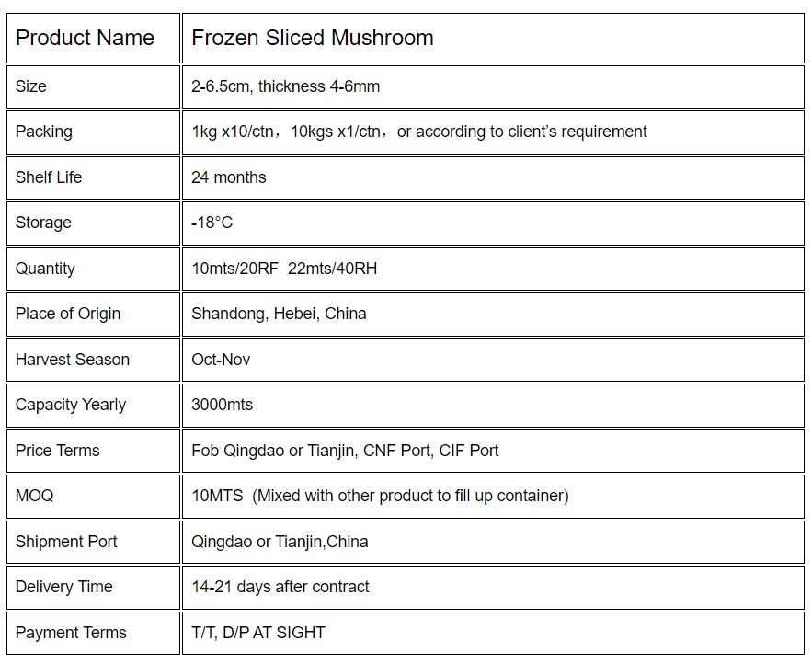Viewport: 812px width, 664px height.
Task: Click the Storage temperature -18°C cell
Action: (x=493, y=223)
